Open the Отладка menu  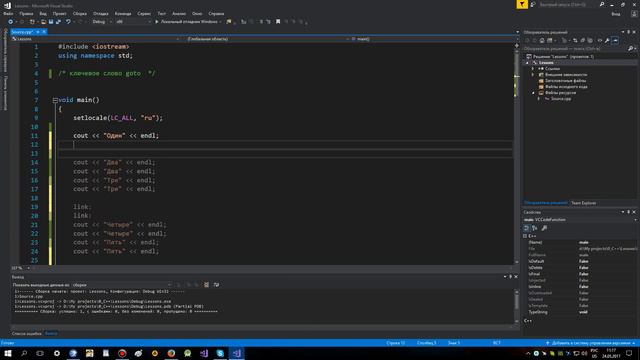coord(100,13)
